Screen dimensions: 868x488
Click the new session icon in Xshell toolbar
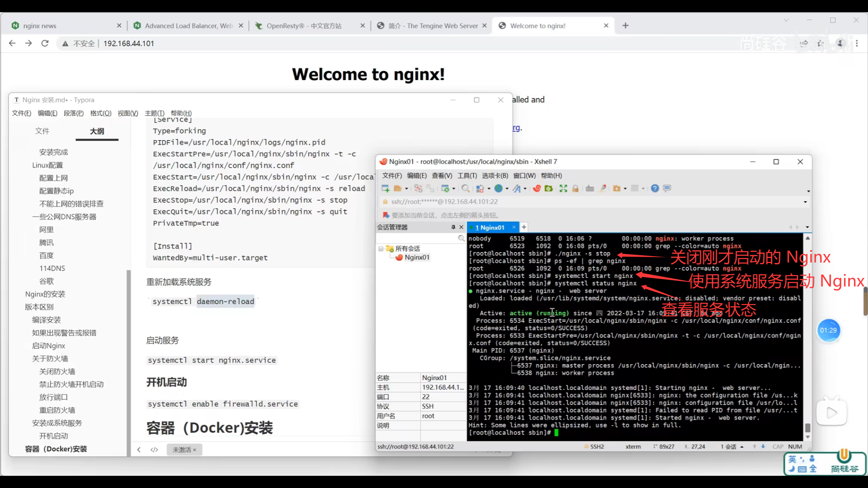pos(385,188)
